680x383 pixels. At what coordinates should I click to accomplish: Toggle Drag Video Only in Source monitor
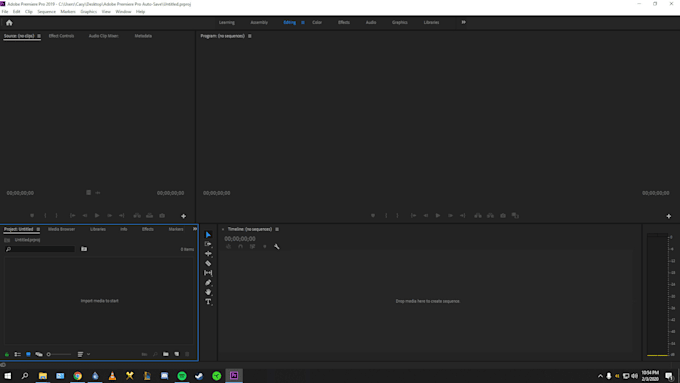point(88,193)
